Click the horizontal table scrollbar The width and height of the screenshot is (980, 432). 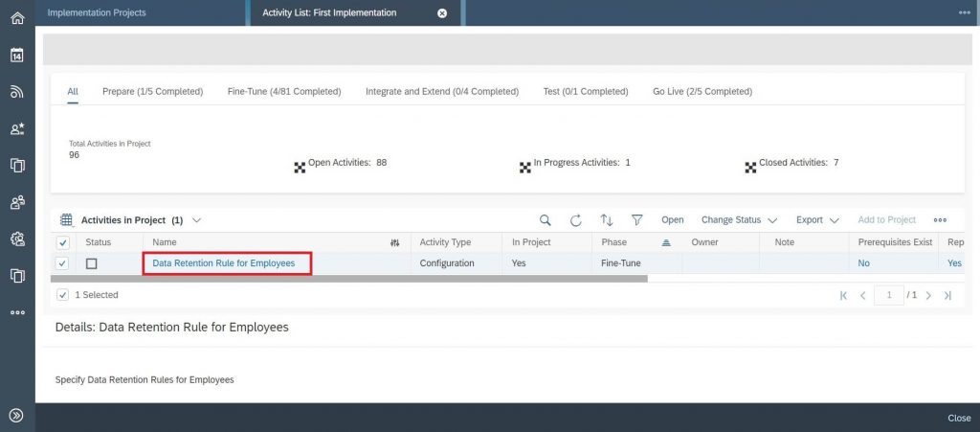349,278
